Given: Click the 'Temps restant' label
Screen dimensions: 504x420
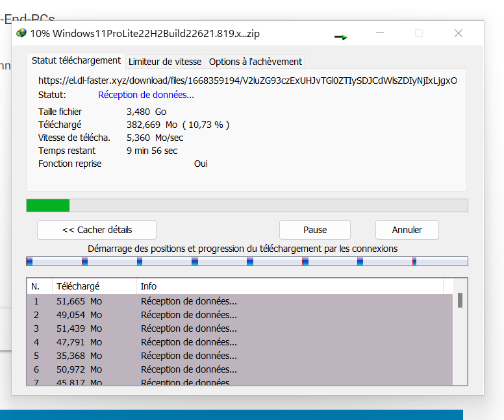Looking at the screenshot, I should tap(67, 151).
